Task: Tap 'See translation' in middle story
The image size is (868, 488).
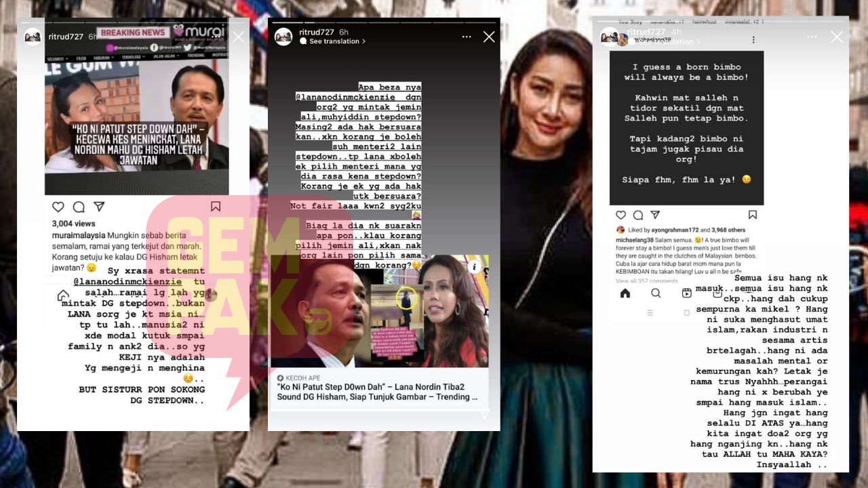Action: pos(333,41)
